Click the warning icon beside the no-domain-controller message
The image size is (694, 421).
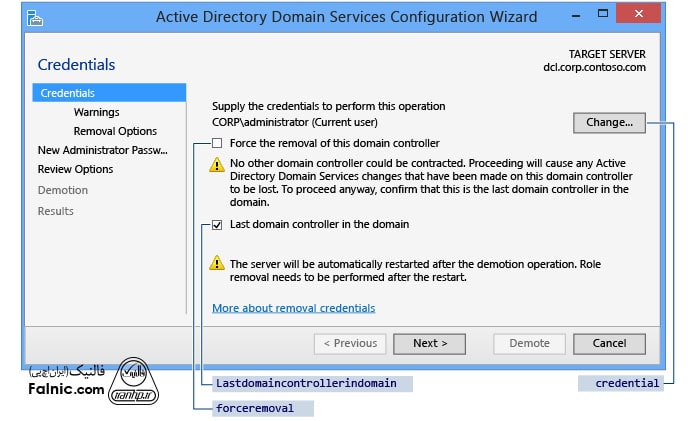(216, 164)
